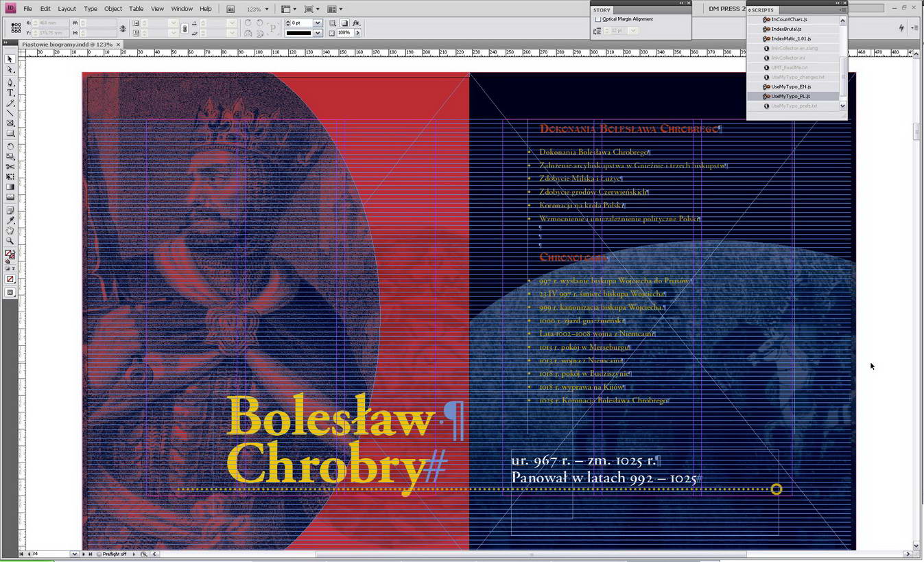Click the constrain proportions chain icon
Viewport: 924px width, 562px height.
pos(185,28)
